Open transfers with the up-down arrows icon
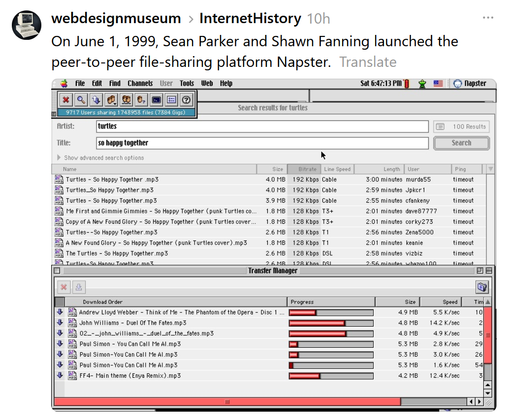The width and height of the screenshot is (509, 420). point(96,100)
